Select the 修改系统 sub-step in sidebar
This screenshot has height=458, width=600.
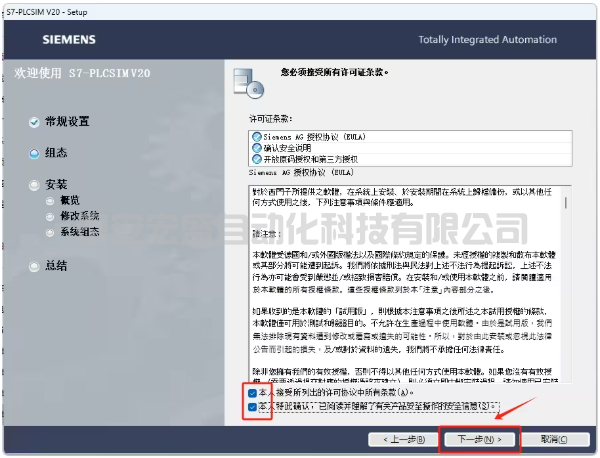(79, 216)
